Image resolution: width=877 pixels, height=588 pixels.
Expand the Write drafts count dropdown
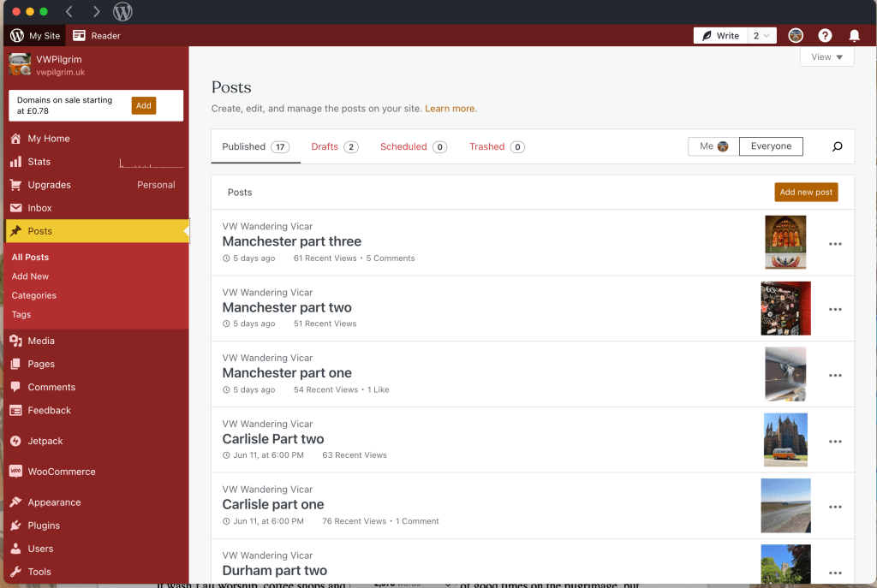(761, 36)
